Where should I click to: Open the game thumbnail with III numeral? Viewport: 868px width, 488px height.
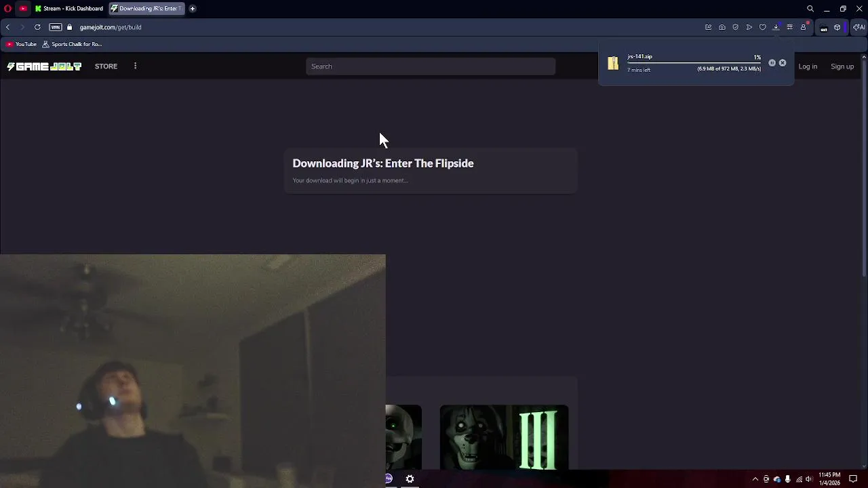click(x=504, y=437)
